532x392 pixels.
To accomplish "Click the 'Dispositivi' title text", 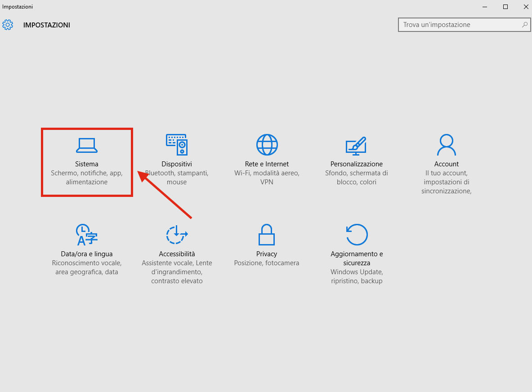I will click(x=177, y=164).
